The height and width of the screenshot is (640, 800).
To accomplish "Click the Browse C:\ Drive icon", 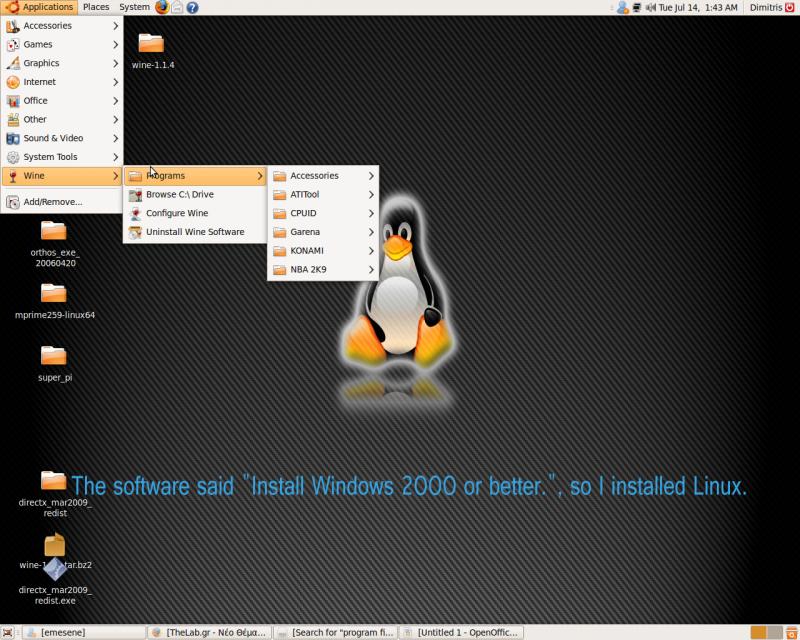I will (135, 194).
